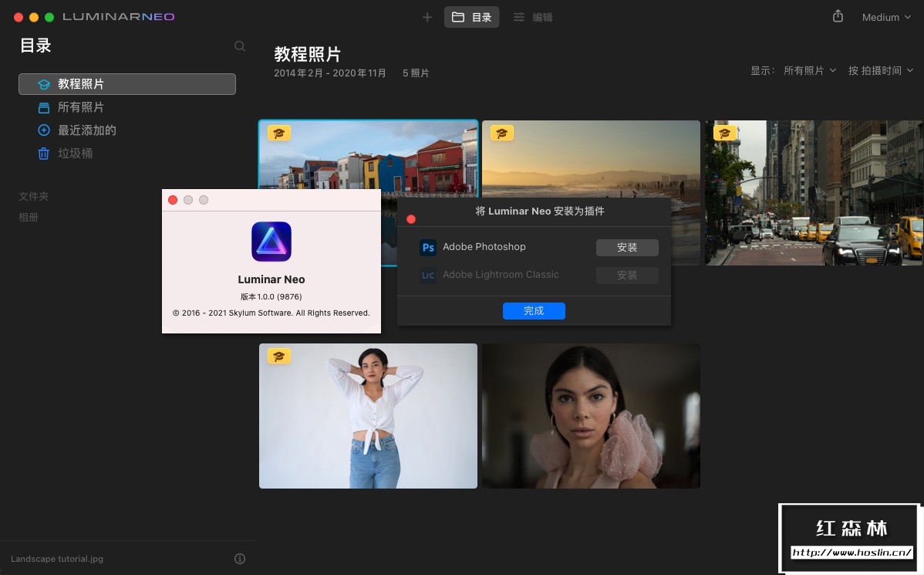Open the share export icon

[838, 16]
